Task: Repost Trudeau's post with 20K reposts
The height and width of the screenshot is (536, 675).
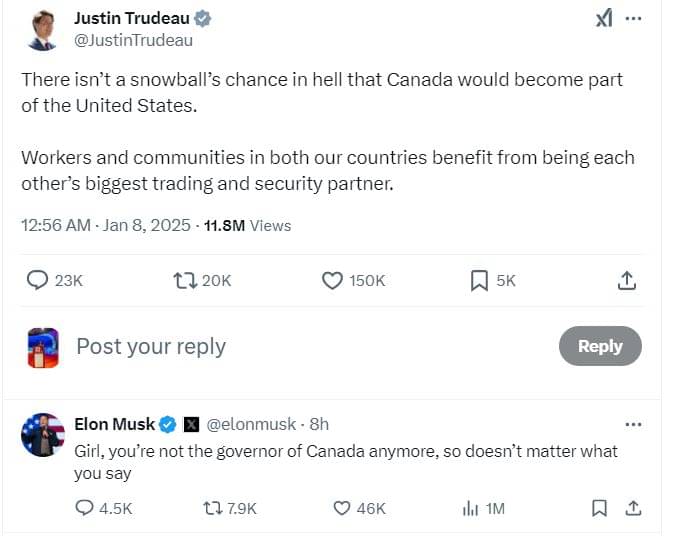Action: click(x=186, y=280)
